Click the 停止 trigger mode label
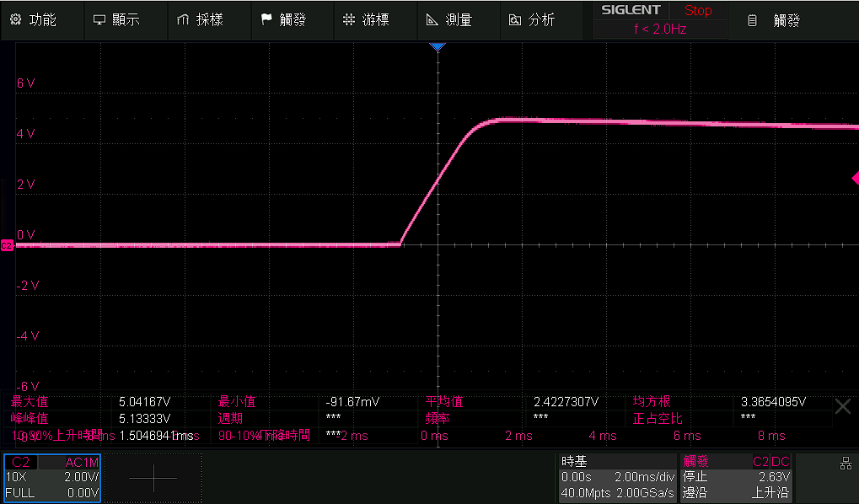The width and height of the screenshot is (859, 504). (695, 477)
